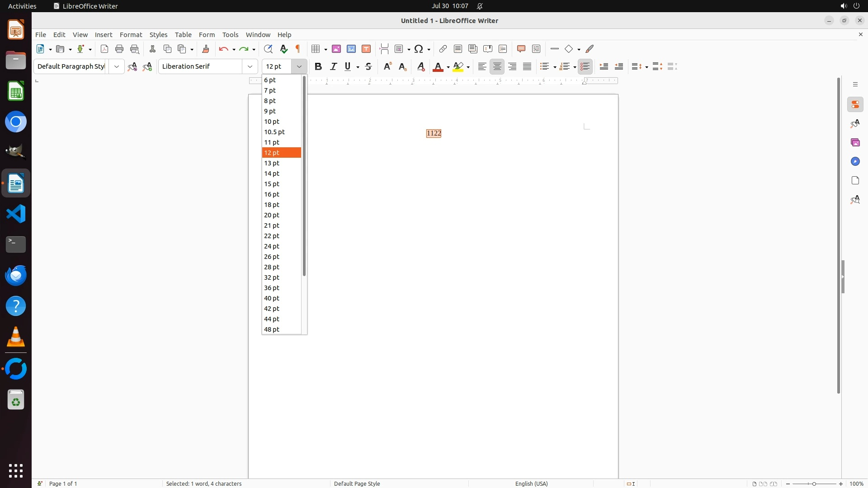Open the sidebar Navigator compass icon

tap(855, 162)
